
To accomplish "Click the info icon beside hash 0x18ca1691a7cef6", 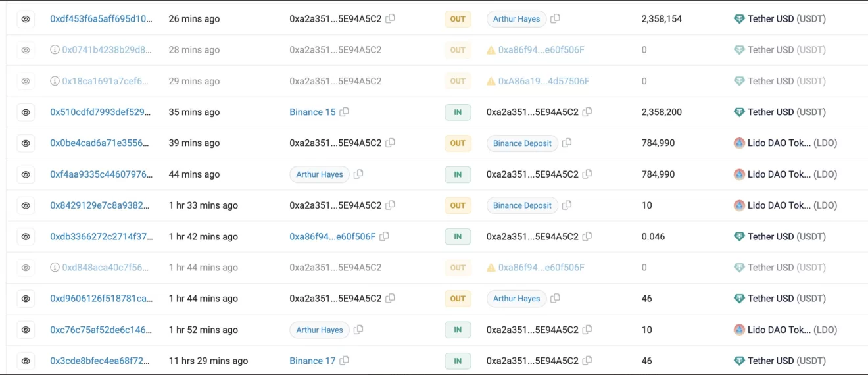I will 55,81.
